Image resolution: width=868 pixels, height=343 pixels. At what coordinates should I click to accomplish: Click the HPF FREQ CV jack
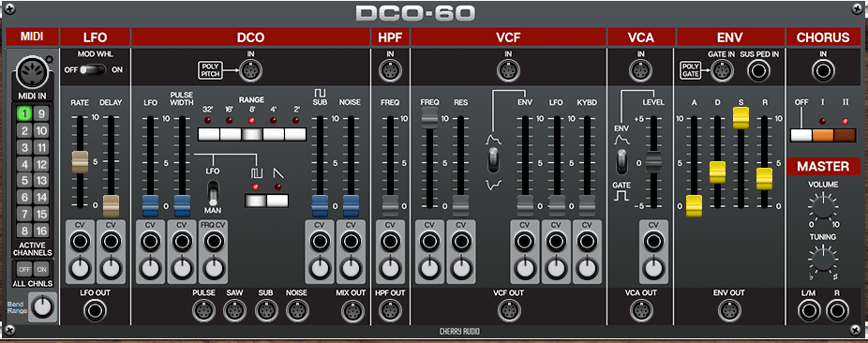tap(390, 242)
